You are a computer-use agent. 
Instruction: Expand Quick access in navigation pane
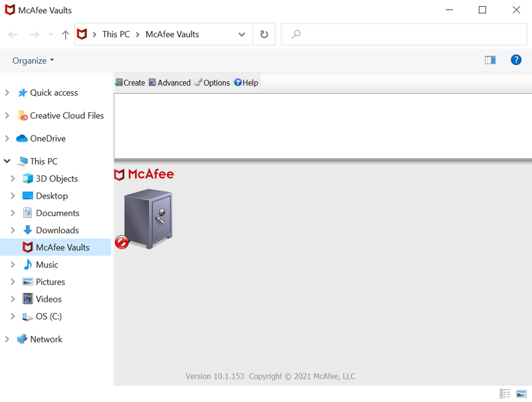pos(7,92)
